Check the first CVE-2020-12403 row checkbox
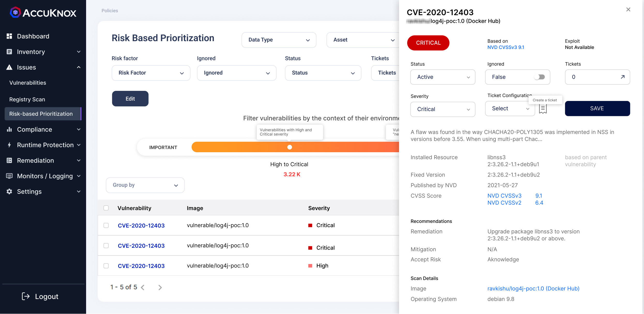Screen dimensions: 644x314 (x=106, y=225)
